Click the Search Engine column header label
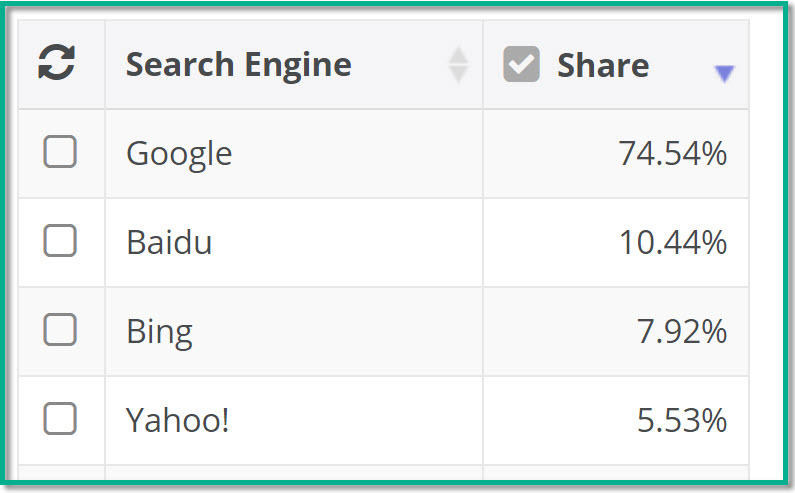 pyautogui.click(x=238, y=65)
